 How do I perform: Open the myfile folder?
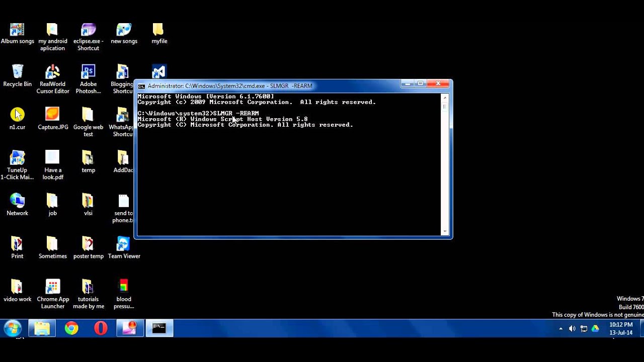click(x=159, y=34)
